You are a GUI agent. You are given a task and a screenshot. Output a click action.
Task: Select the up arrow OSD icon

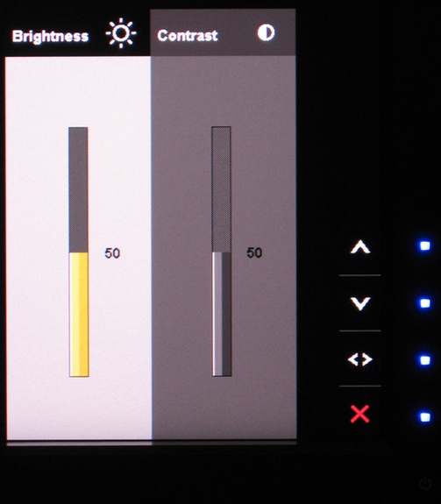click(360, 247)
